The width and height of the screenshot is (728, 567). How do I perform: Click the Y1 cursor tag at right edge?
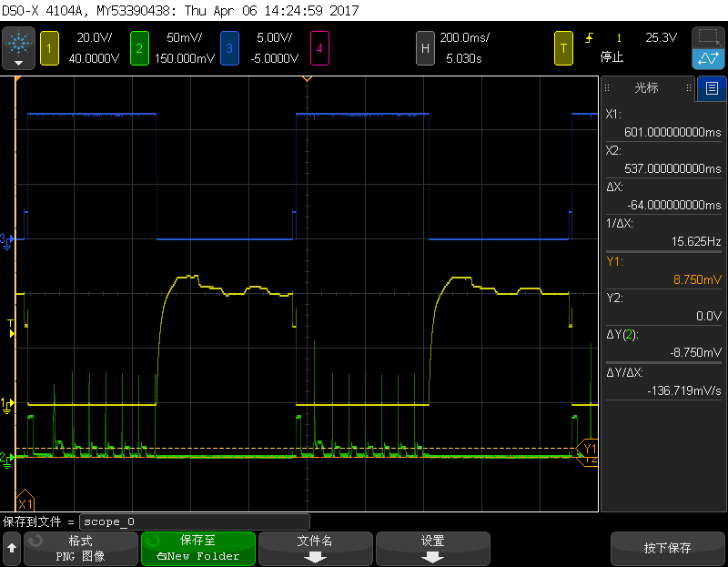coord(588,449)
